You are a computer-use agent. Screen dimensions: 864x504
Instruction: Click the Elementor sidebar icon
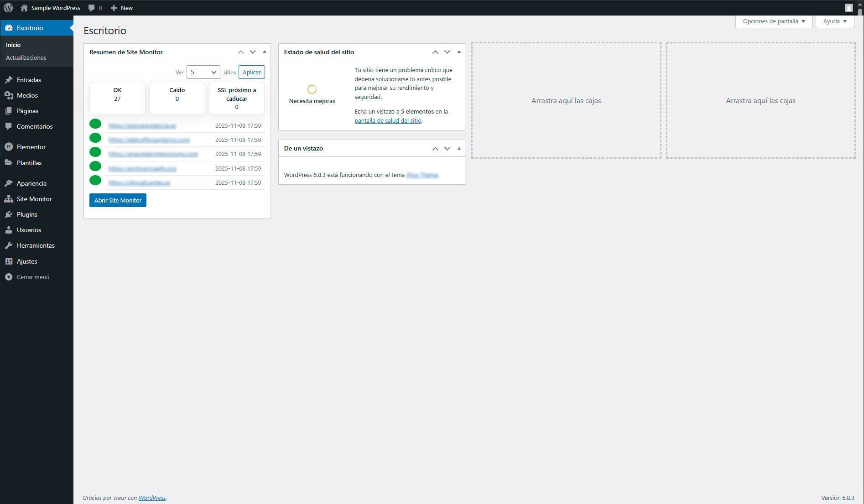(x=9, y=147)
